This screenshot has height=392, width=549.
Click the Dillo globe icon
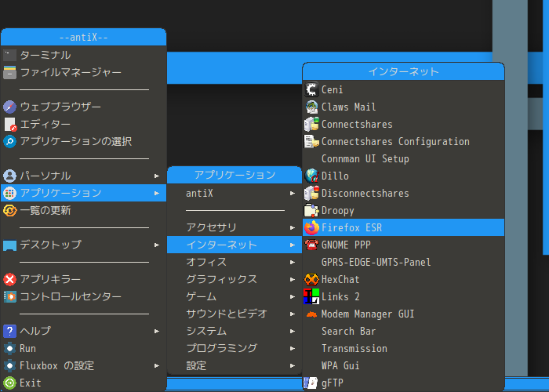click(x=311, y=176)
